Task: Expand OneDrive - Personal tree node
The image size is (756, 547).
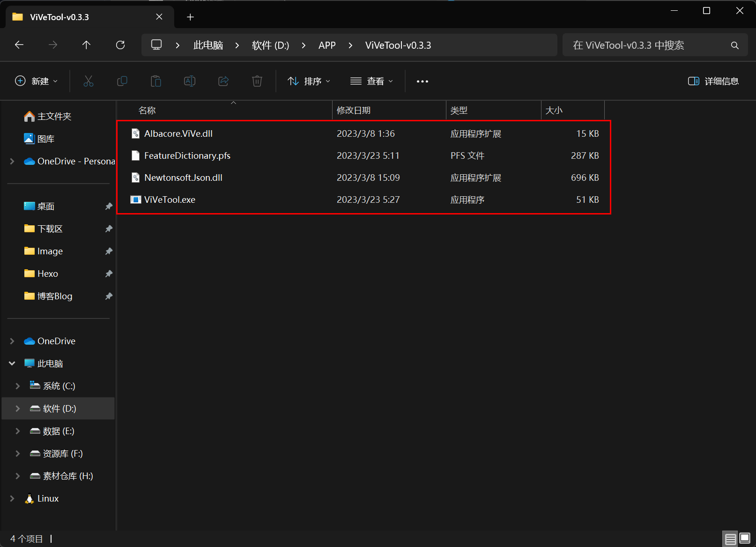Action: point(12,161)
